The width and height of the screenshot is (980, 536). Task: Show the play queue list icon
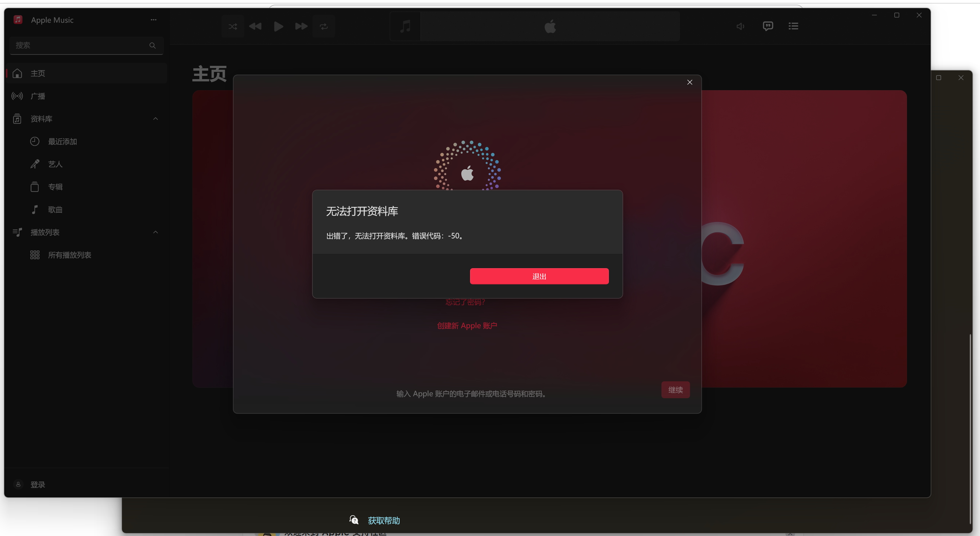(793, 26)
